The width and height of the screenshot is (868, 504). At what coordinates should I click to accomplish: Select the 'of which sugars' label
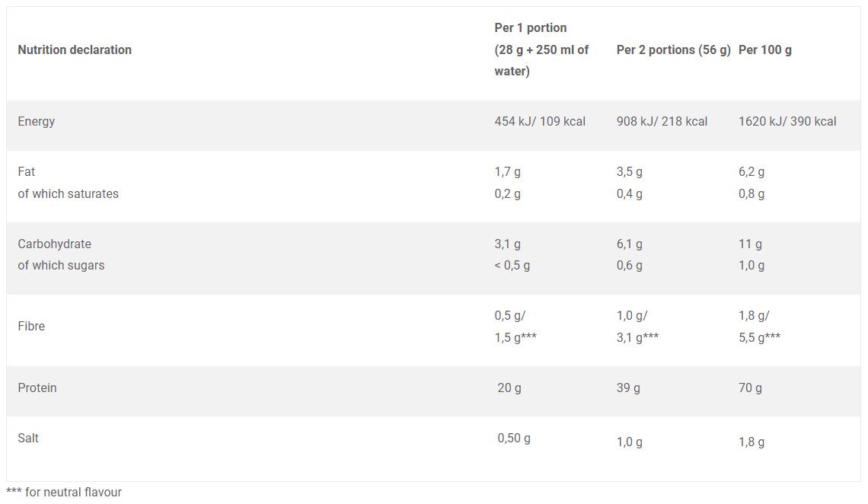62,266
